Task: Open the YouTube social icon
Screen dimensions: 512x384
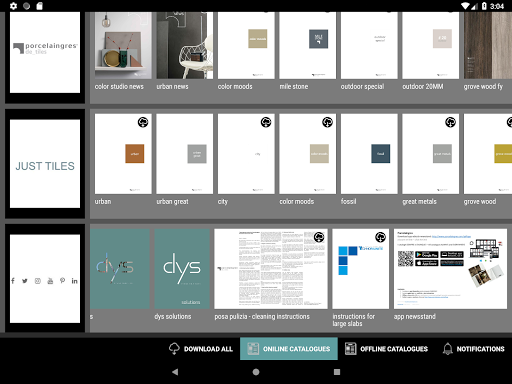Action: (x=50, y=281)
